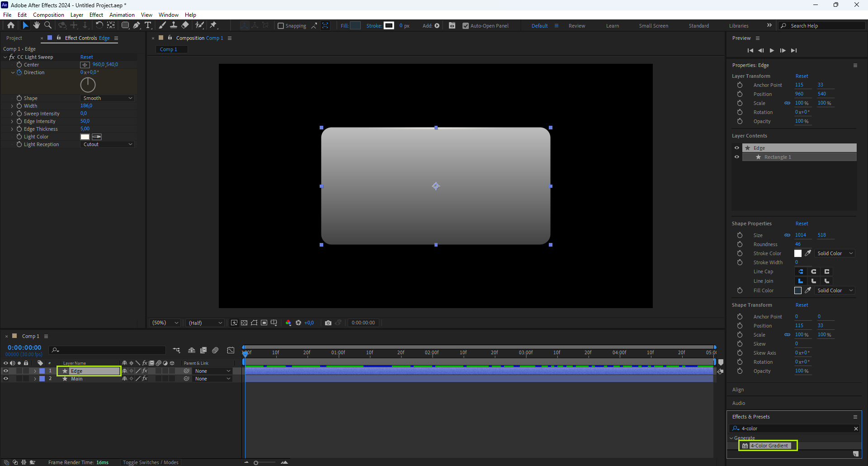Click the Light Color swatch
The image size is (868, 466).
(x=85, y=137)
